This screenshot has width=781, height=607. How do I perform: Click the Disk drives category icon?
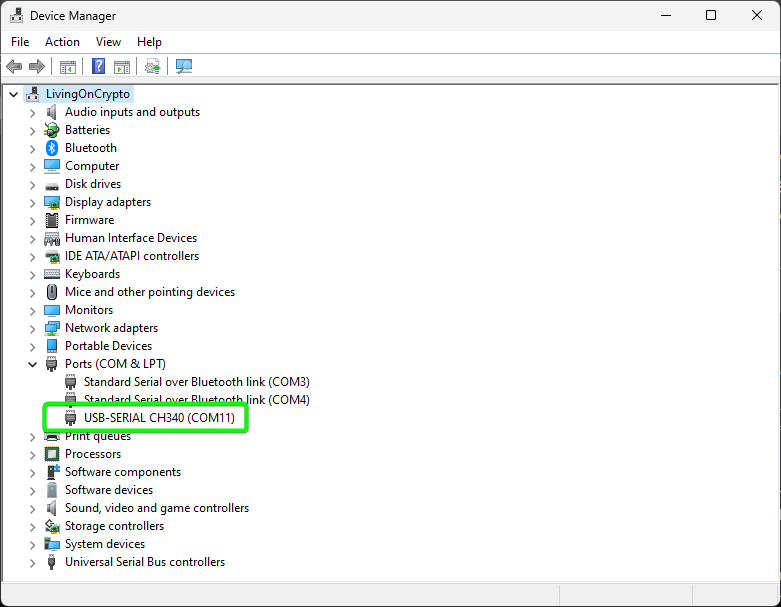(52, 186)
